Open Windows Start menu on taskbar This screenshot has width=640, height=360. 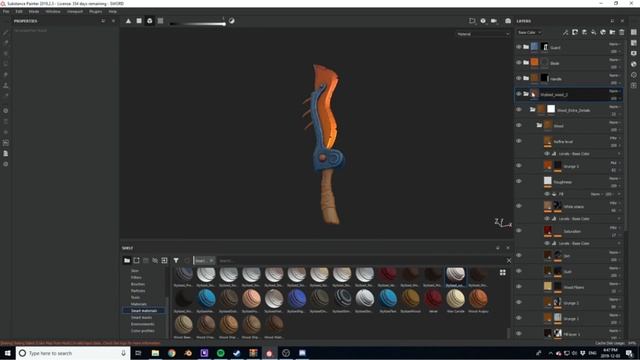[x=7, y=353]
